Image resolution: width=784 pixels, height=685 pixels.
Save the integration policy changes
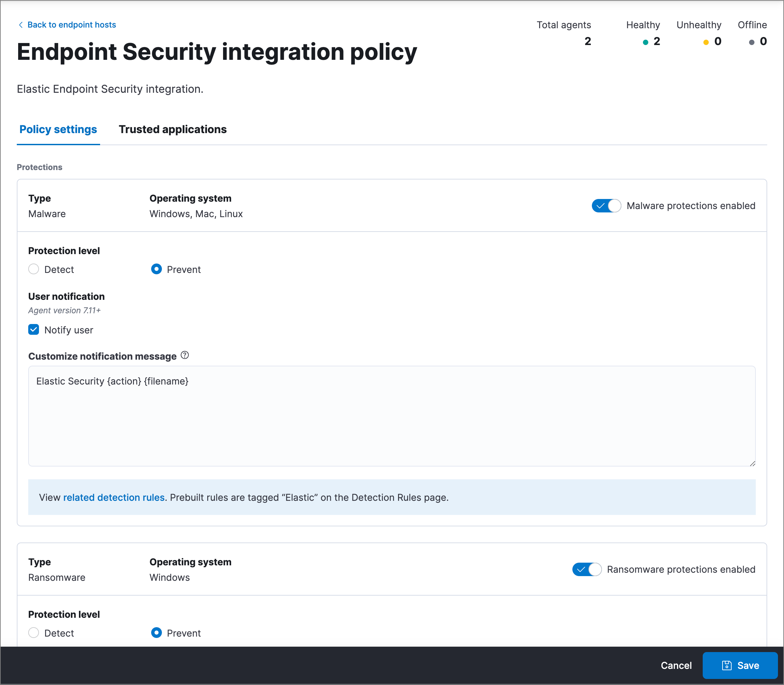coord(740,665)
